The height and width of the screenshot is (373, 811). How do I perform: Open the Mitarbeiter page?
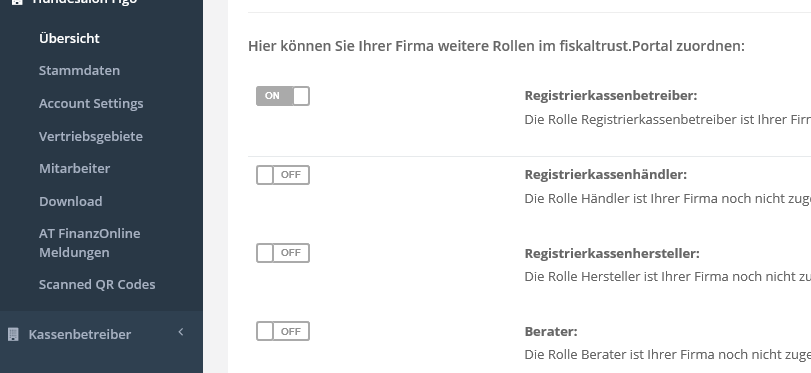[x=74, y=168]
